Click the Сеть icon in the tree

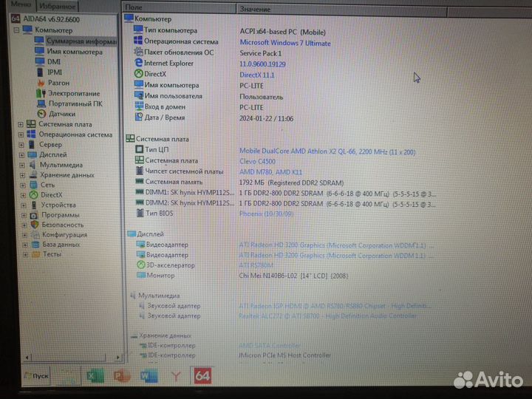pos(33,185)
